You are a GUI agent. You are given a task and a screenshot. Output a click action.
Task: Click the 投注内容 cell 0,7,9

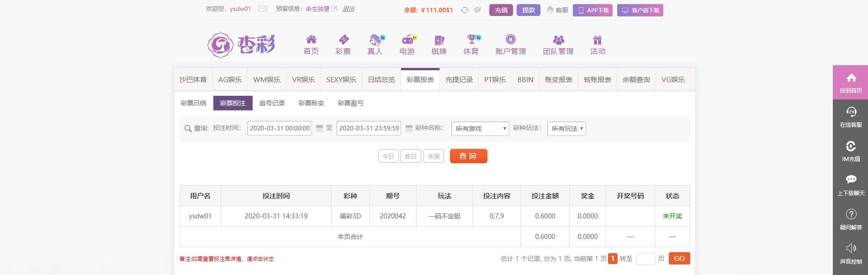coord(497,216)
